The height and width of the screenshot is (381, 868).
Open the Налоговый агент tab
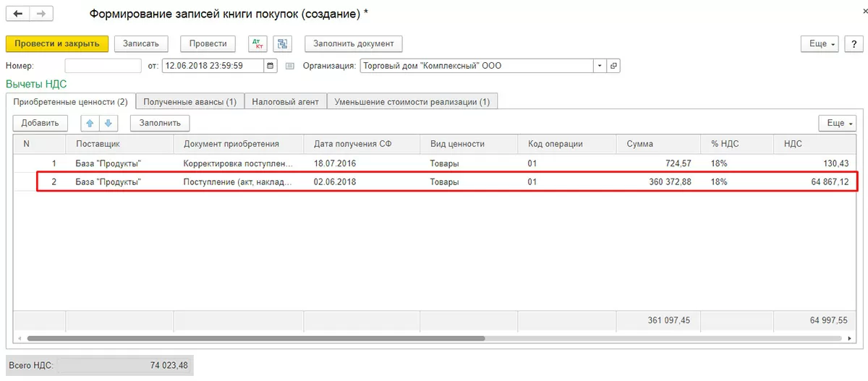pyautogui.click(x=286, y=102)
